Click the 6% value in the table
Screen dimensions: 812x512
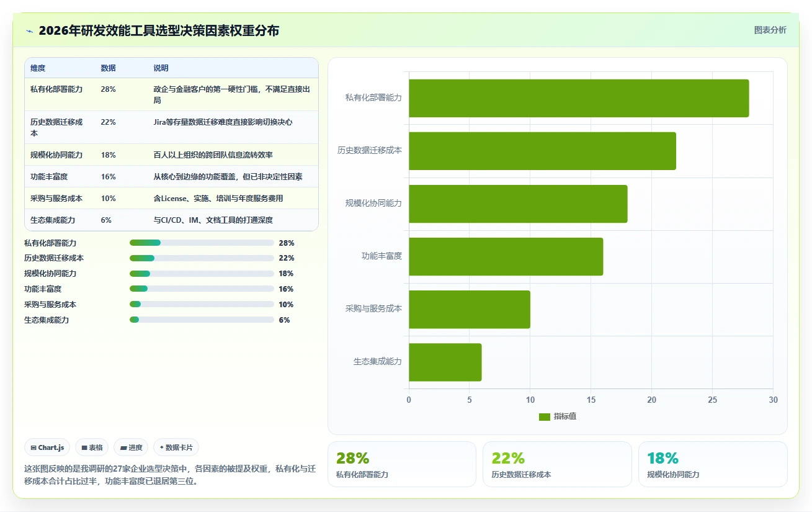[x=106, y=220]
